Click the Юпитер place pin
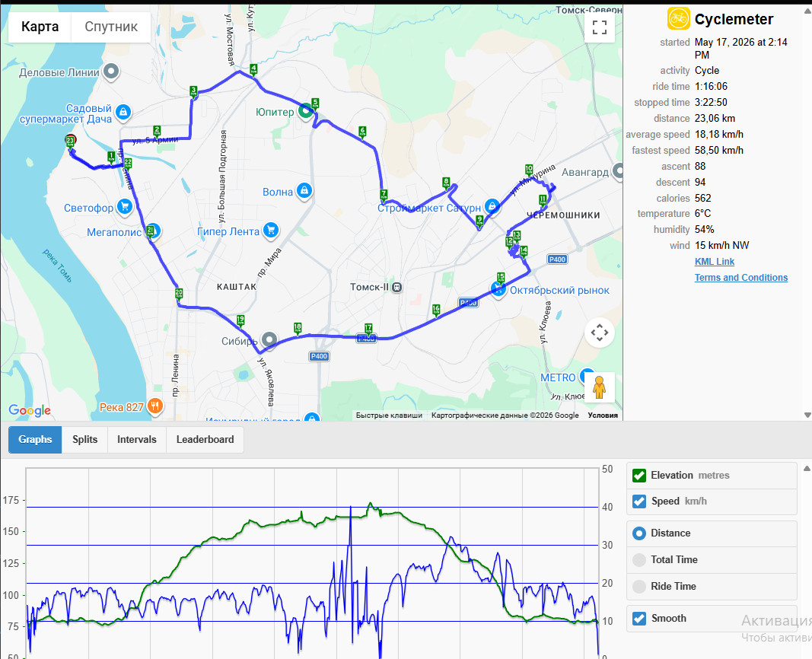The height and width of the screenshot is (659, 812). (x=305, y=111)
